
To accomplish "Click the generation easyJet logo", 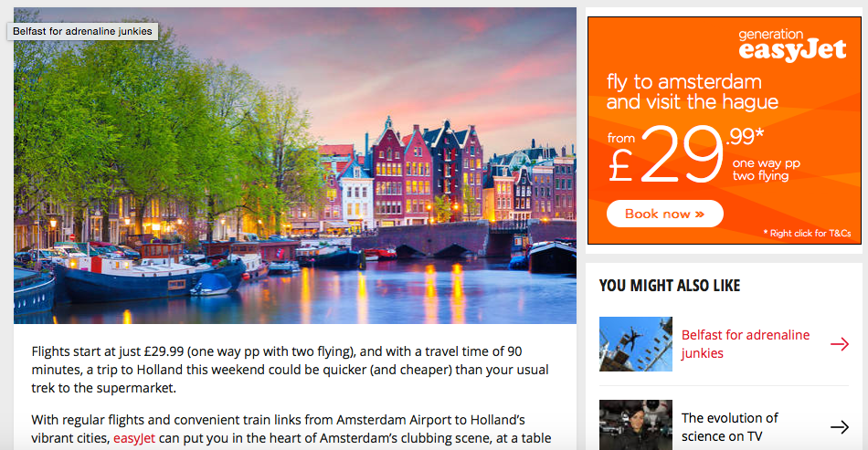I will pyautogui.click(x=792, y=45).
